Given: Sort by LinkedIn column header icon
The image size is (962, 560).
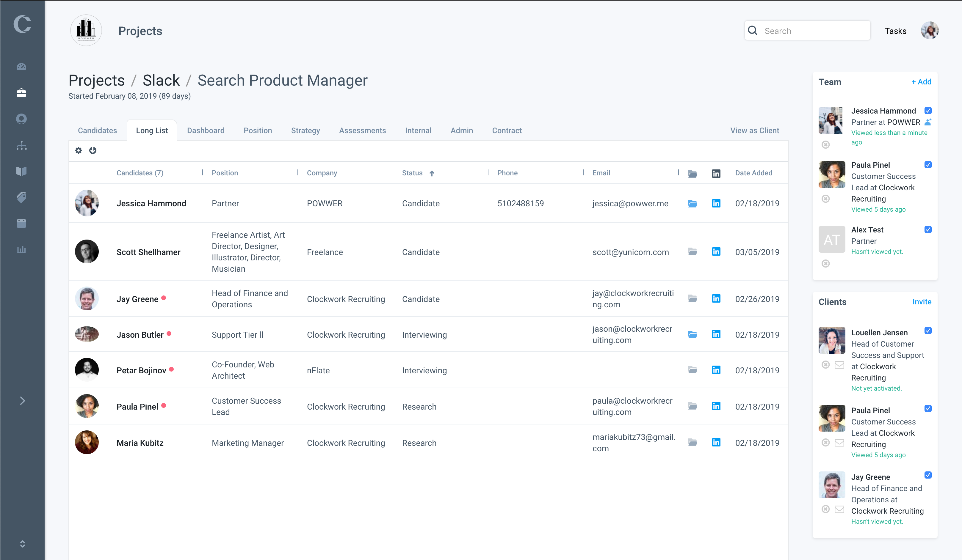Looking at the screenshot, I should point(716,174).
